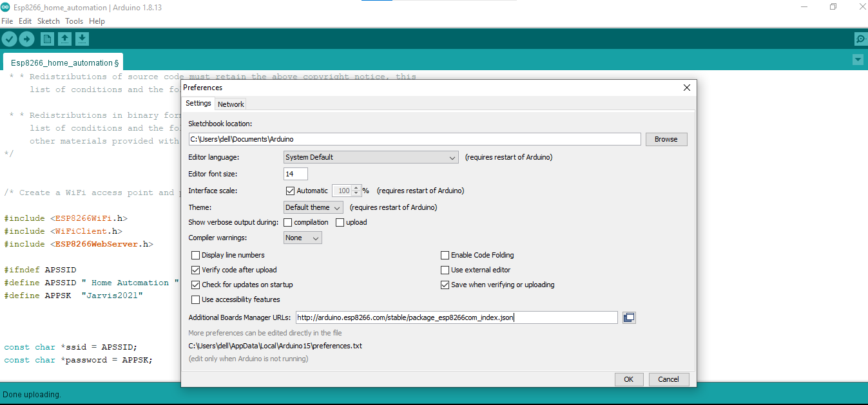
Task: Click the 'Done uploading.' status message
Action: [x=32, y=394]
